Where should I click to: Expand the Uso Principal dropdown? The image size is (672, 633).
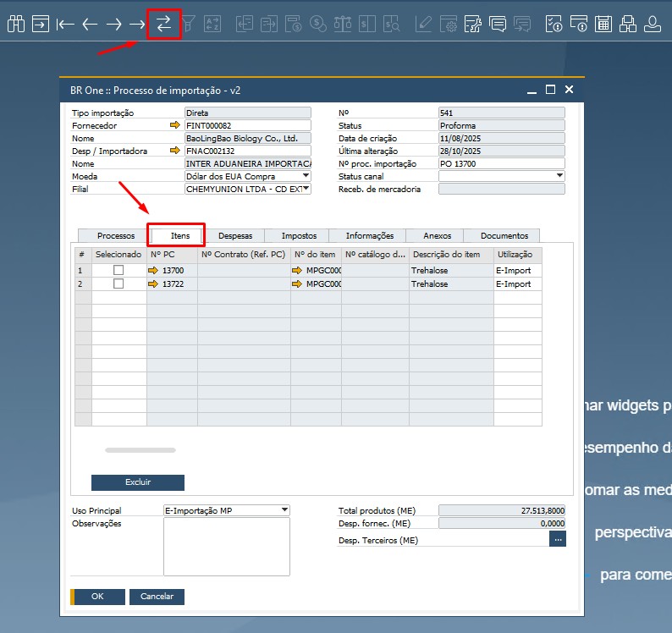coord(284,510)
